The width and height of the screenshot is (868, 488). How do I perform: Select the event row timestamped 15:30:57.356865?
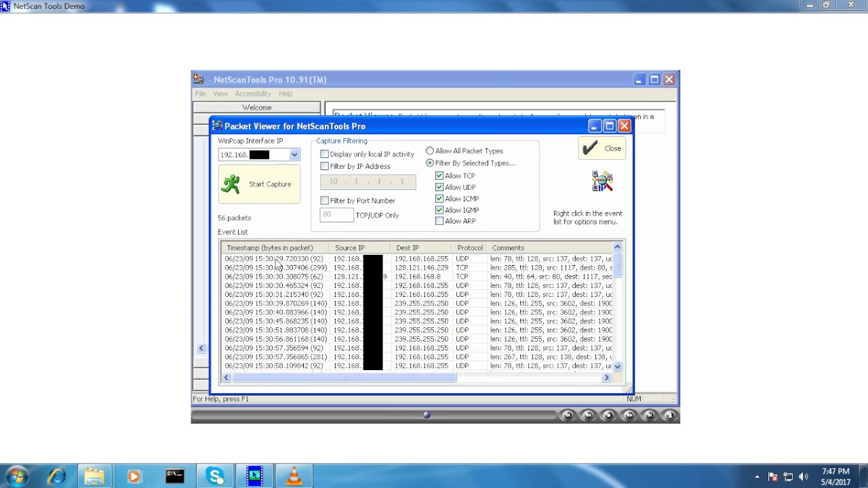click(418, 357)
